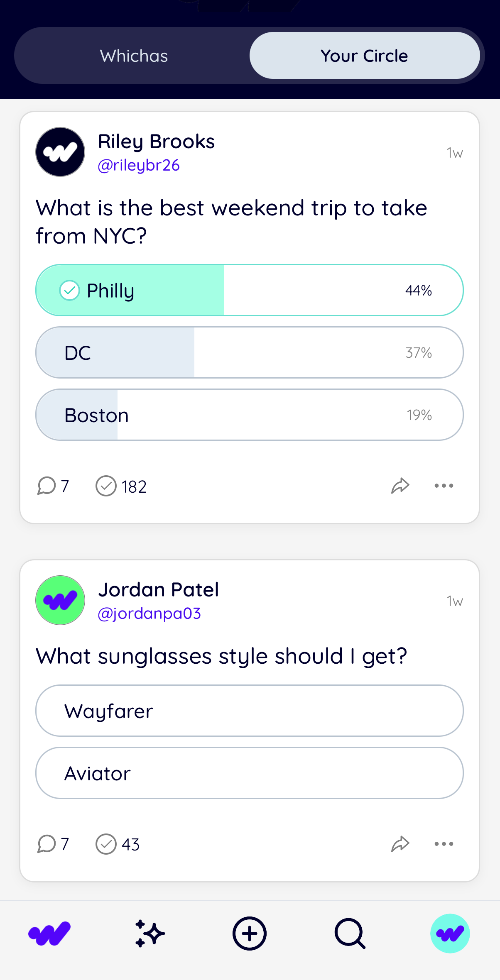Viewport: 500px width, 980px height.
Task: Choose the Boston poll option
Action: [x=249, y=415]
